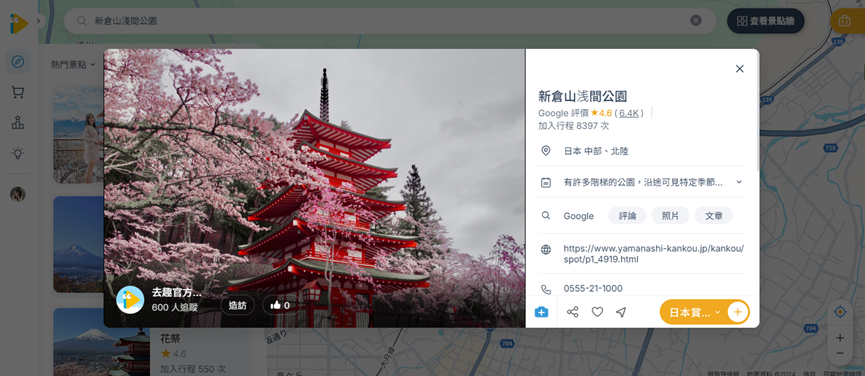Expand the sidebar with the arrow toggle
This screenshot has height=376, width=865.
pos(38,21)
